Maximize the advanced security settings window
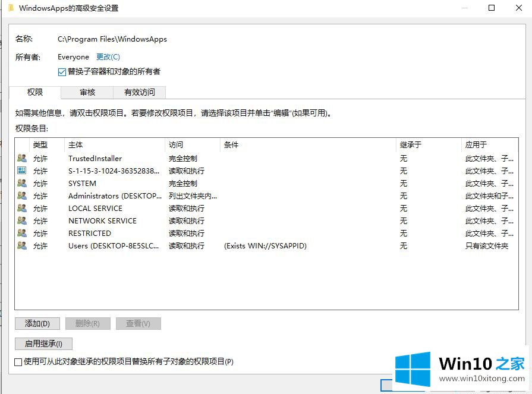 (492, 8)
